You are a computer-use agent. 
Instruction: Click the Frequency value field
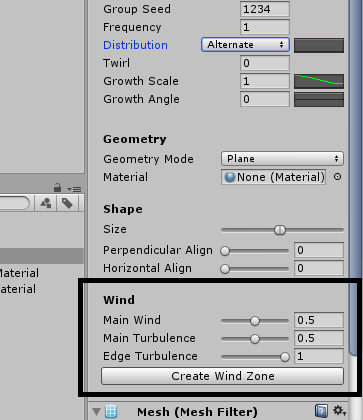click(265, 27)
